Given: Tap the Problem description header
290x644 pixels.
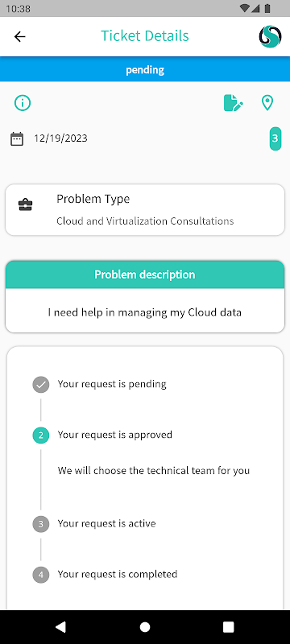Looking at the screenshot, I should pyautogui.click(x=145, y=275).
